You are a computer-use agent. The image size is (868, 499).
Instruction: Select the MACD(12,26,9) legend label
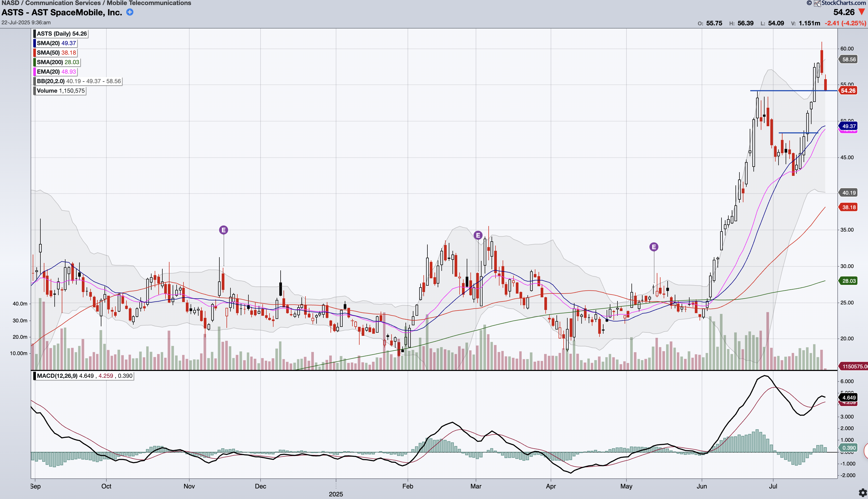click(85, 376)
